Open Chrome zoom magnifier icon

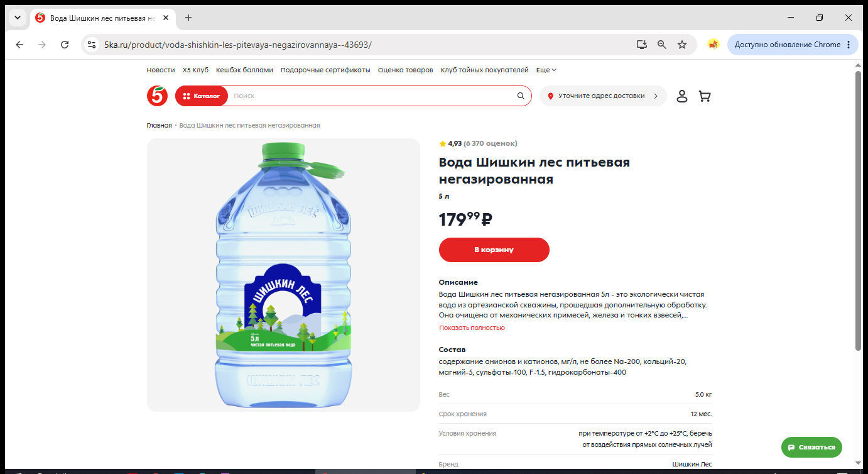click(x=661, y=45)
